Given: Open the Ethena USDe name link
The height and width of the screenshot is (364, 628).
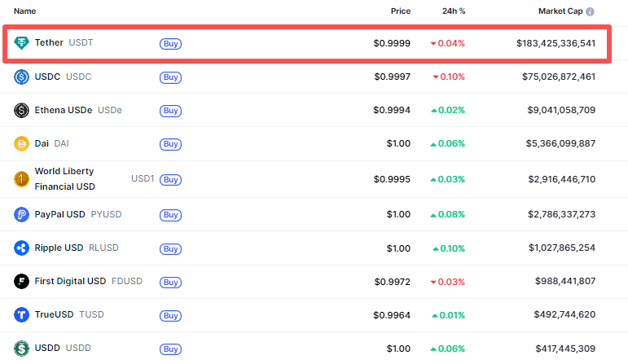Looking at the screenshot, I should pyautogui.click(x=64, y=111).
